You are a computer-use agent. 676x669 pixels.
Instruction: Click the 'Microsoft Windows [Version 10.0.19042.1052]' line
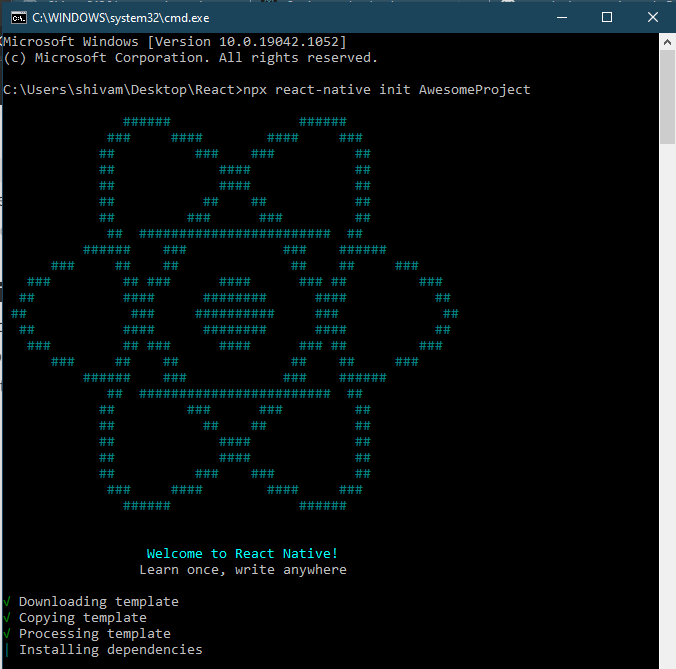coord(175,42)
